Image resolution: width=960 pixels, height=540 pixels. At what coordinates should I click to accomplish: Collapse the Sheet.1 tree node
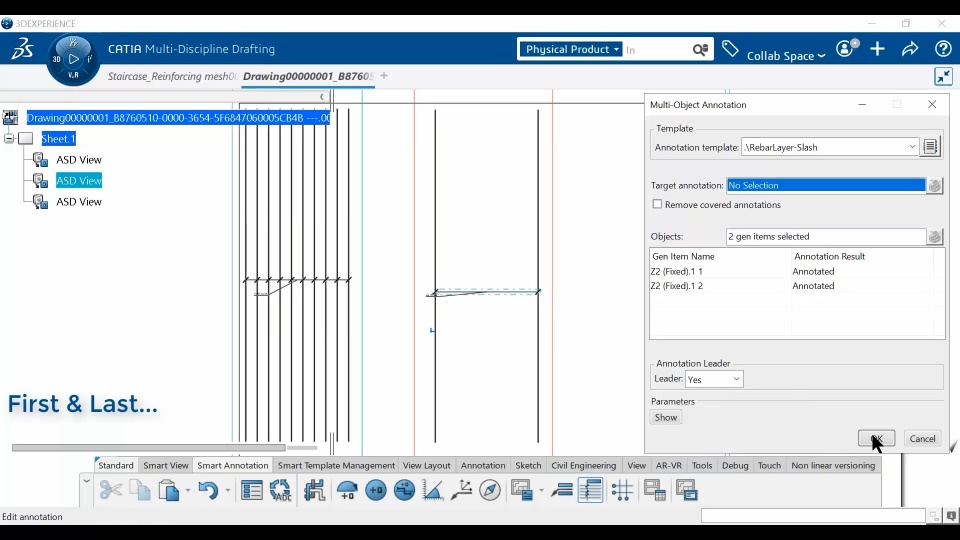click(9, 138)
